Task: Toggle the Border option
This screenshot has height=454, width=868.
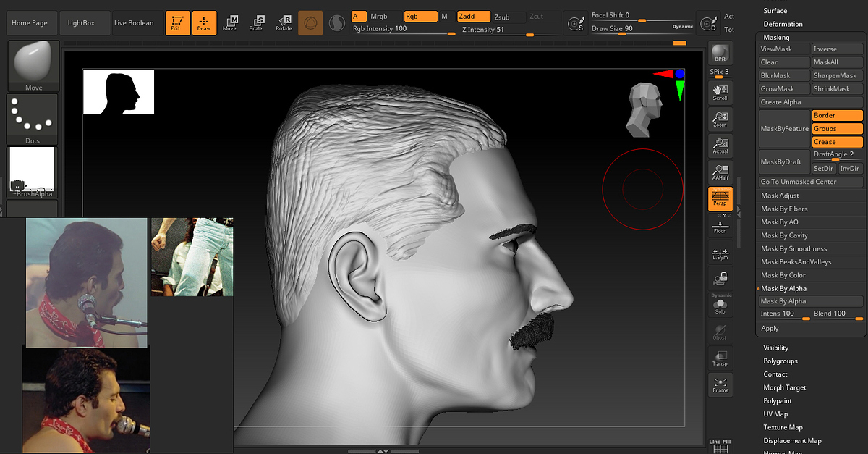Action: click(837, 115)
